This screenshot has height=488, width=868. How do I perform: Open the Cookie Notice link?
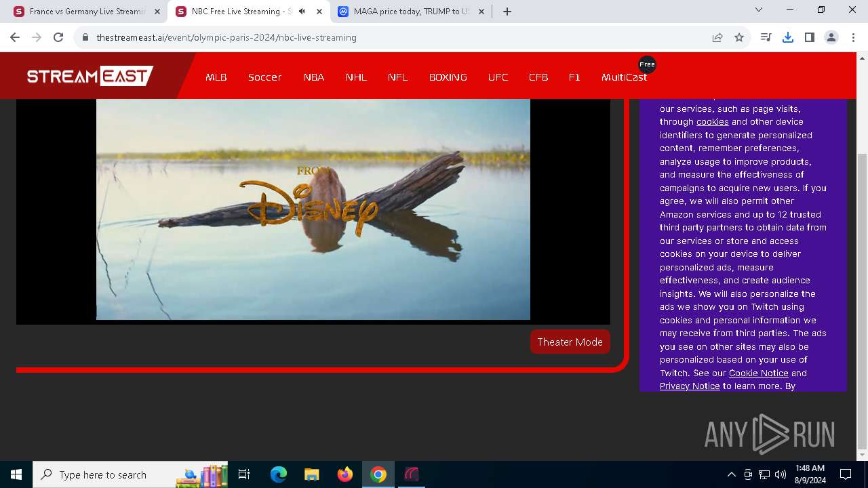[758, 373]
